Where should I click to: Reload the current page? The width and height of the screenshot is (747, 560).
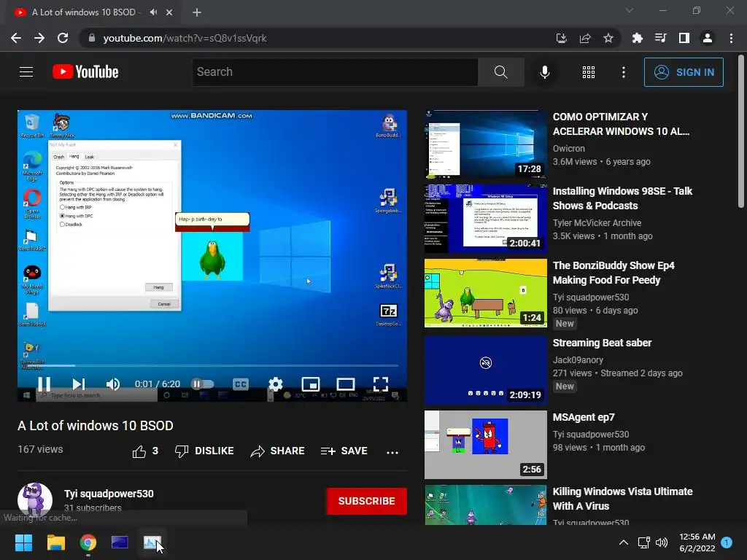pos(63,38)
